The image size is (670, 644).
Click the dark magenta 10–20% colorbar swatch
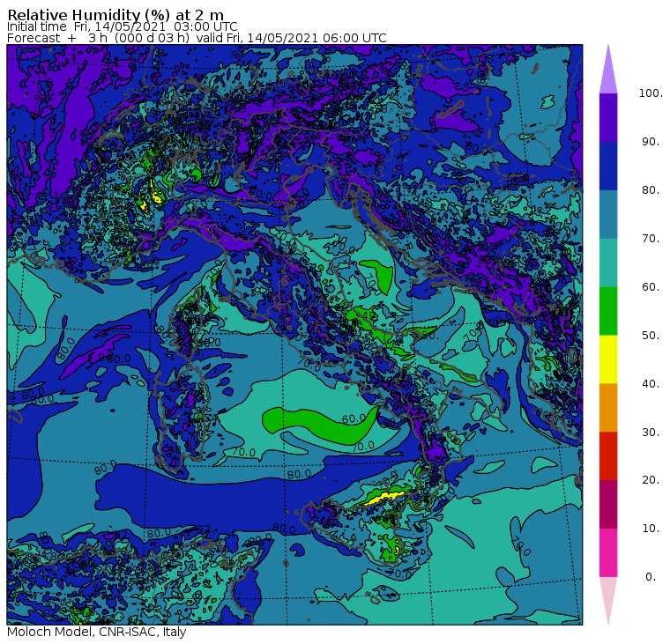pyautogui.click(x=608, y=504)
